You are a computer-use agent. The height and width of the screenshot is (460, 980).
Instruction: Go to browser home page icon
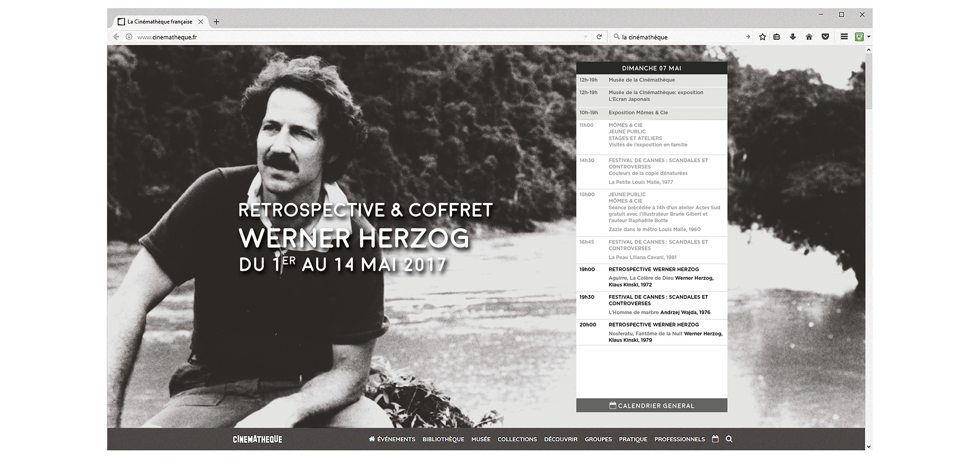[x=809, y=37]
